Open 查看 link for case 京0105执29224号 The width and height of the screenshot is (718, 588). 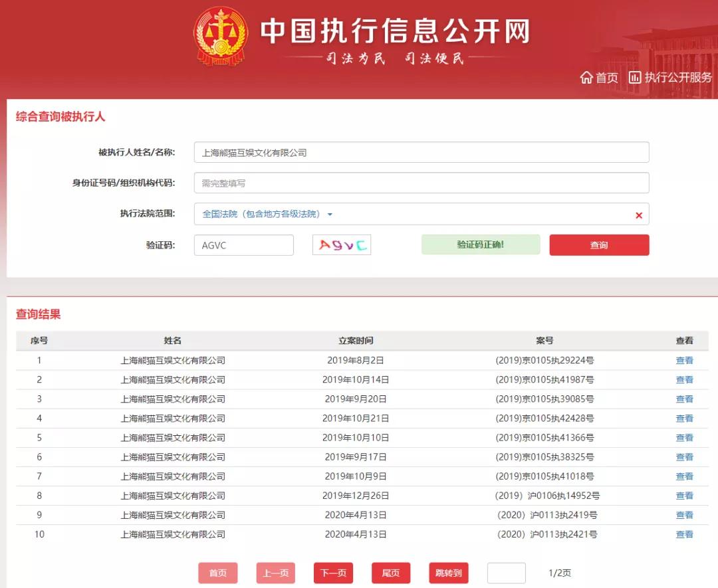(x=684, y=360)
